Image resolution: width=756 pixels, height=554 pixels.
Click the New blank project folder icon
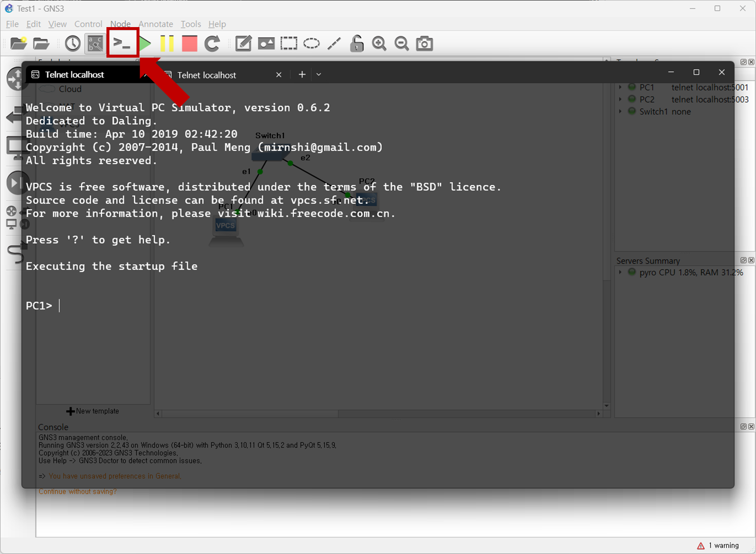click(19, 44)
